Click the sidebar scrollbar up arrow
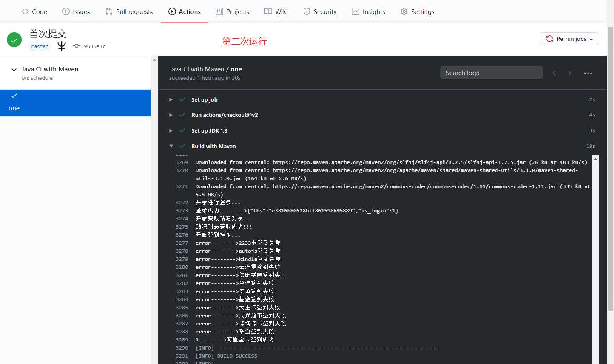The height and width of the screenshot is (364, 614). click(154, 60)
